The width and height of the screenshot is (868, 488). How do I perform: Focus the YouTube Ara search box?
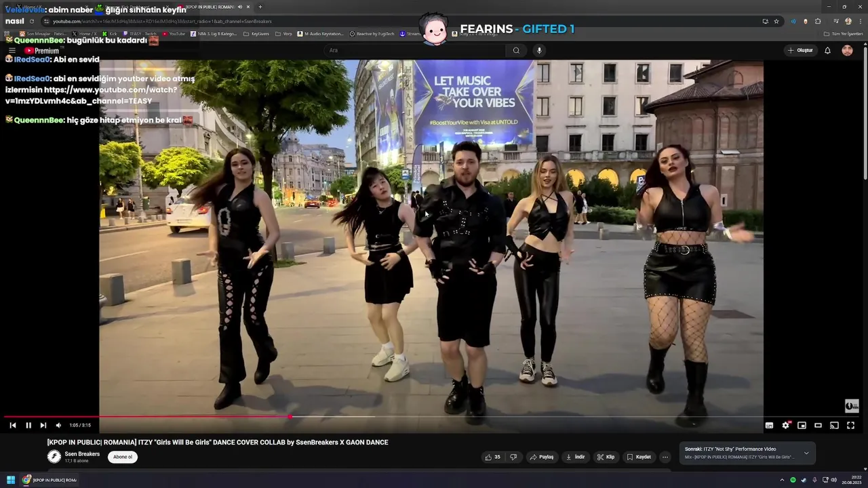point(415,50)
